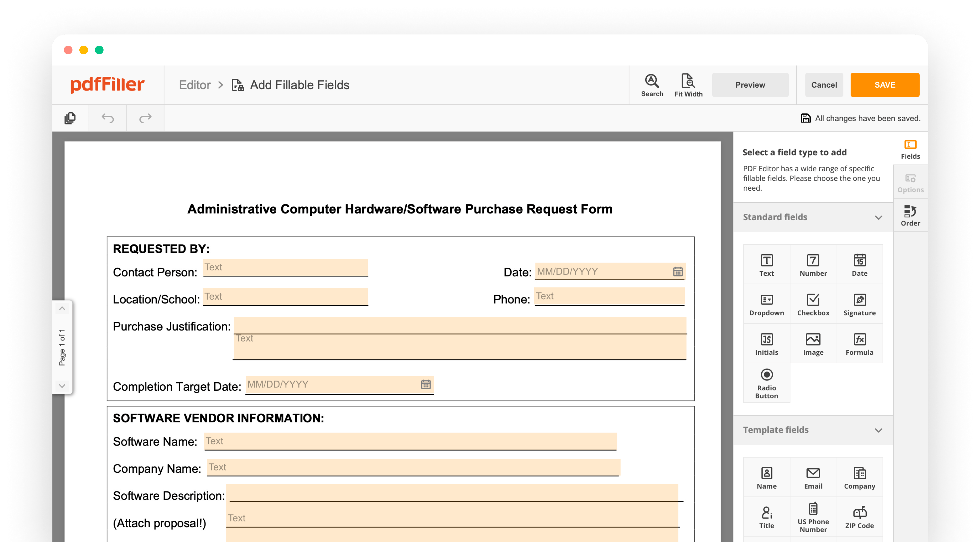The height and width of the screenshot is (542, 980).
Task: Open the calendar picker on the Date field
Action: coord(678,271)
